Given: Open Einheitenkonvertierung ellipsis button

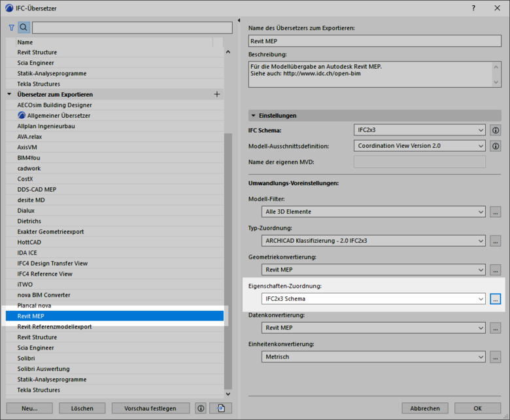Looking at the screenshot, I should (x=496, y=357).
